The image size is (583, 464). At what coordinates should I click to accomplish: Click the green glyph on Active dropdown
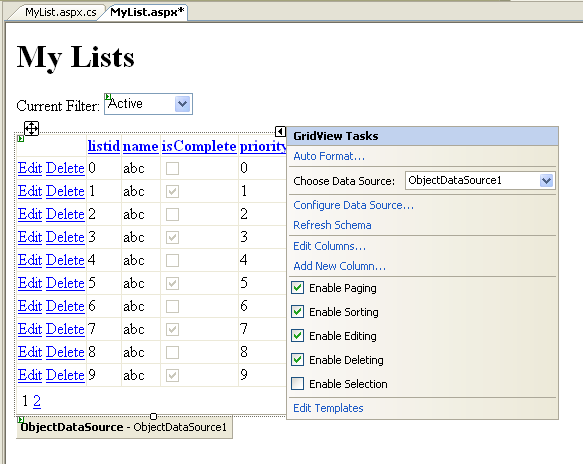(108, 97)
